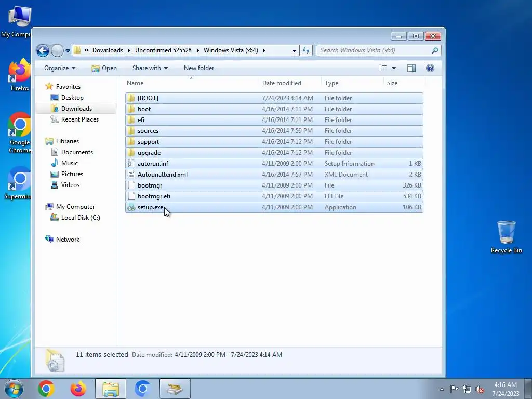Open Supermium from the taskbar

coord(142,389)
